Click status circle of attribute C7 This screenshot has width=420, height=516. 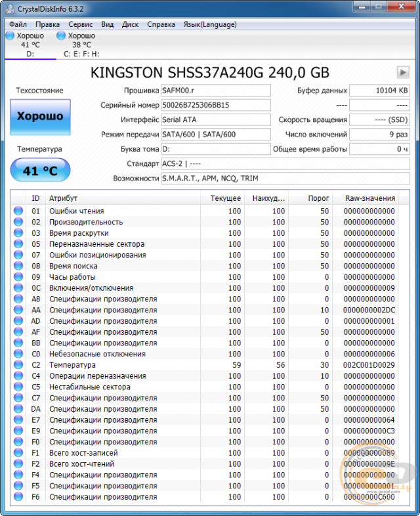click(x=18, y=398)
